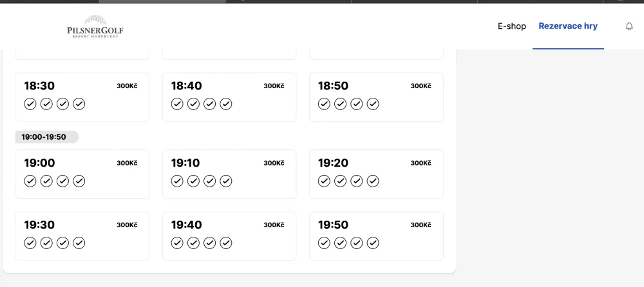Screen dimensions: 644x287
Task: Choose the 18:50 tee time card
Action: tap(376, 97)
